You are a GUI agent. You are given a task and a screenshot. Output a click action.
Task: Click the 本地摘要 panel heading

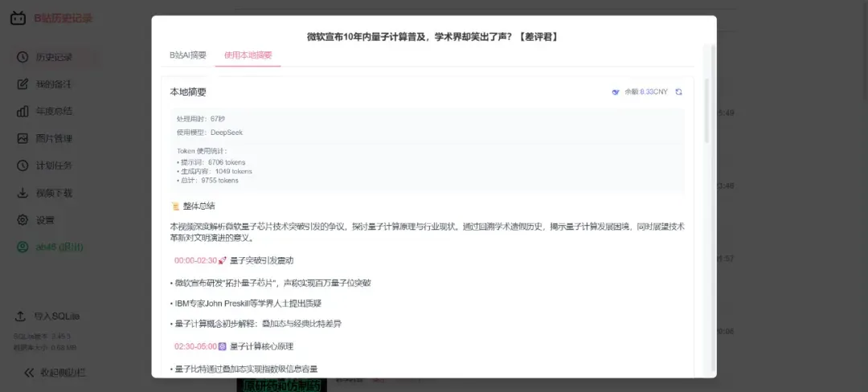(x=188, y=92)
